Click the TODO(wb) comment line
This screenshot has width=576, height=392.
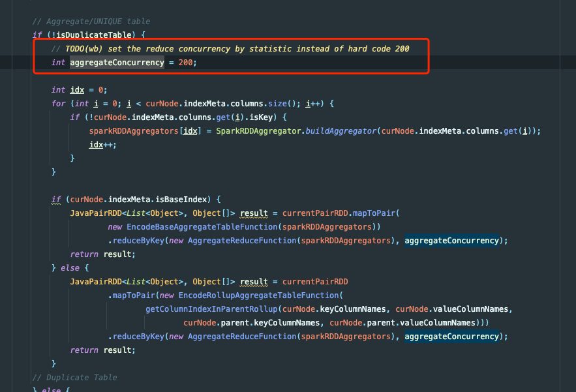pyautogui.click(x=230, y=49)
